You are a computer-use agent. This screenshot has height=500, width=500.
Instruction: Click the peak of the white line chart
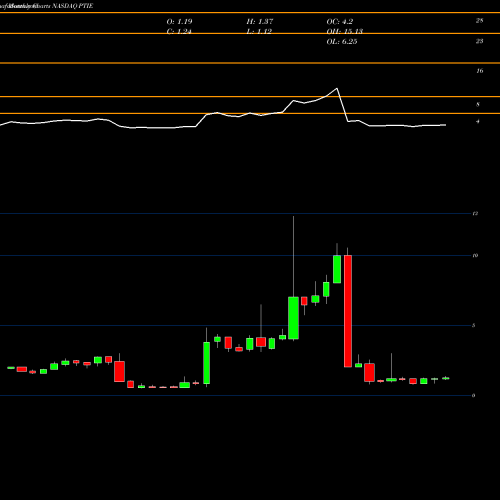pos(337,88)
